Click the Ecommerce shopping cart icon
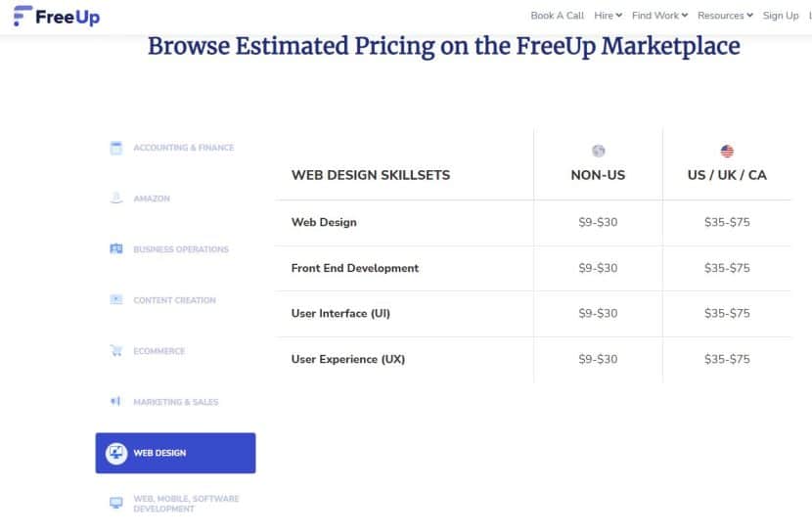 click(115, 351)
